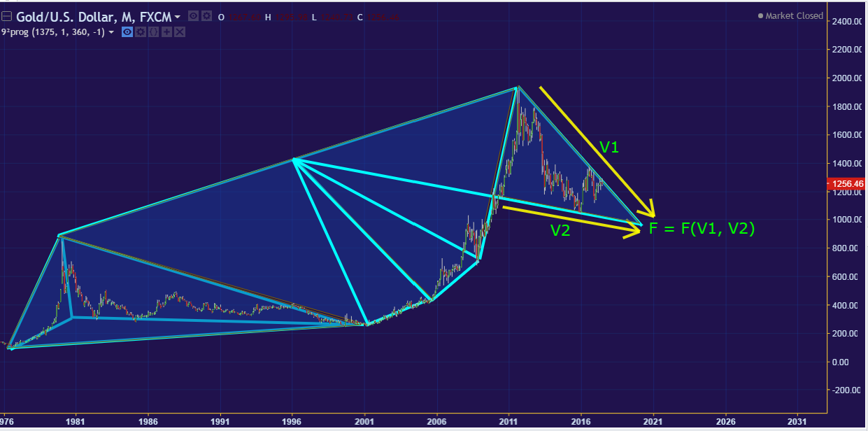Screen dimensions: 868x431
Task: Expand the 9²prog indicator dropdown arrow
Action: pyautogui.click(x=111, y=32)
